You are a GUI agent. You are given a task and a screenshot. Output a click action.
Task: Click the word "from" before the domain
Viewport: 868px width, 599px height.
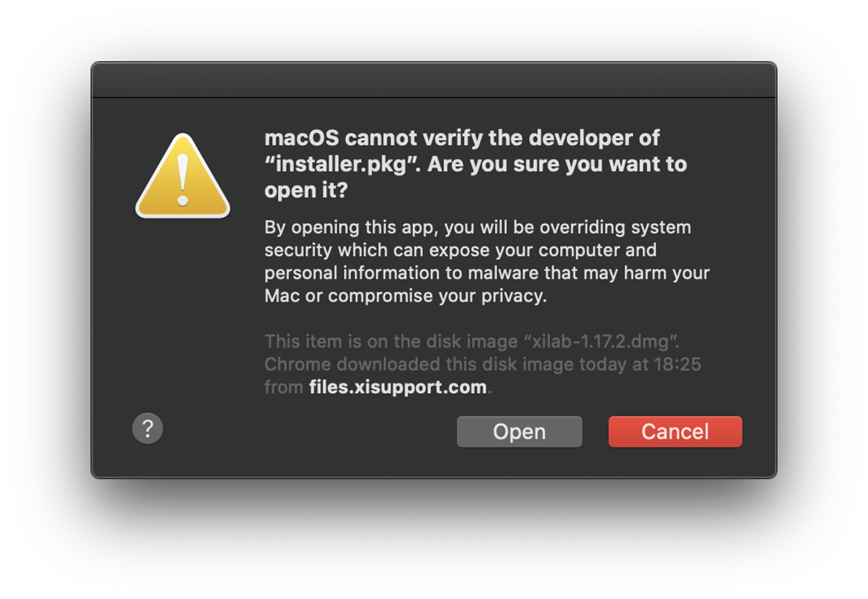(283, 387)
